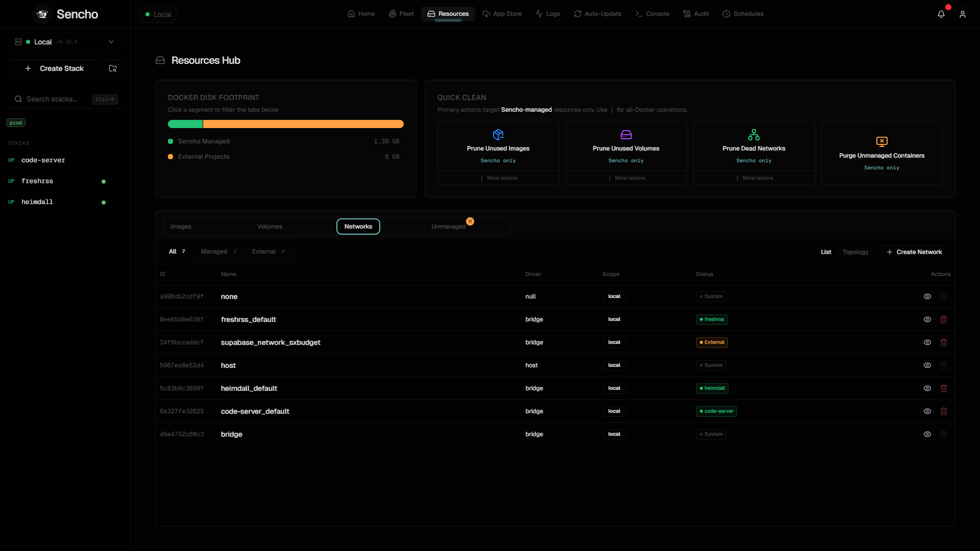The width and height of the screenshot is (980, 551).
Task: View details of freshrss_default network
Action: pyautogui.click(x=927, y=319)
